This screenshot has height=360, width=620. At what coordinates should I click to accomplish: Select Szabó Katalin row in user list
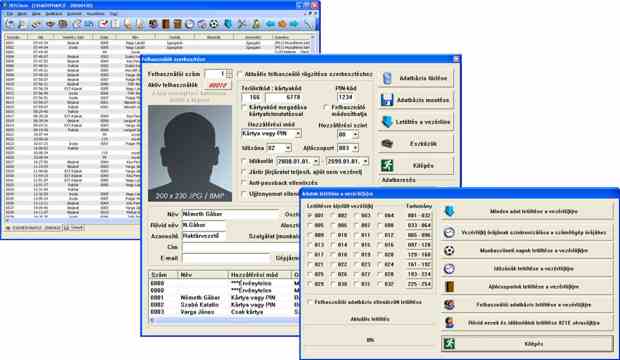[x=224, y=305]
